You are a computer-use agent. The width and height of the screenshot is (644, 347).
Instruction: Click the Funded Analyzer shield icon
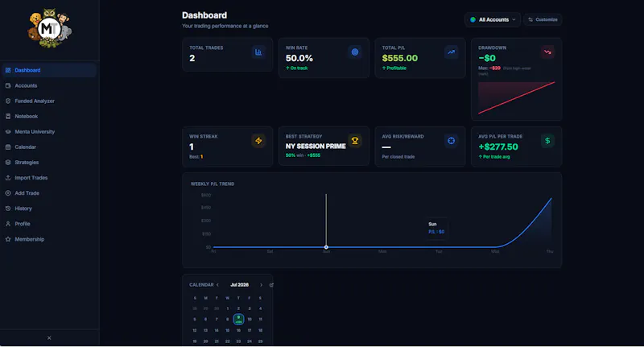point(8,101)
